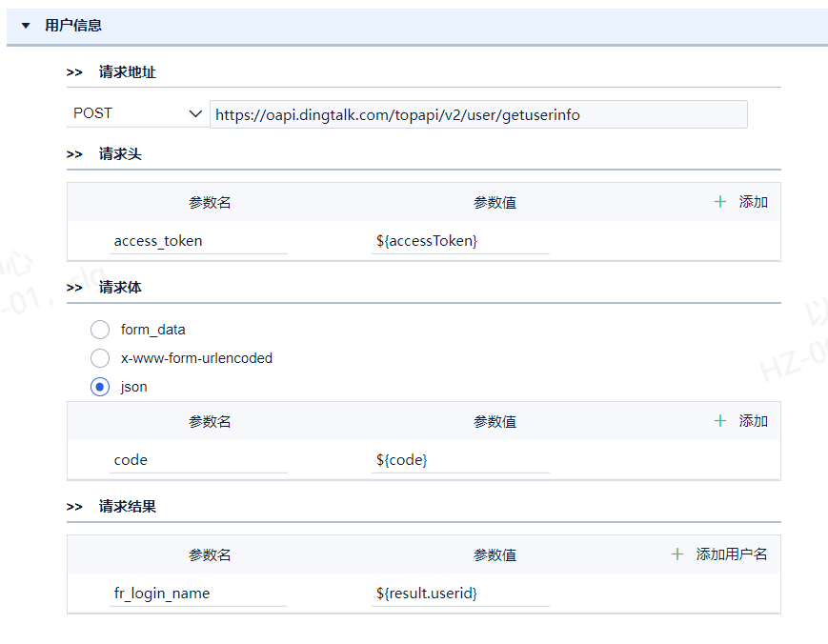Click the 请求头 section heading

(120, 154)
